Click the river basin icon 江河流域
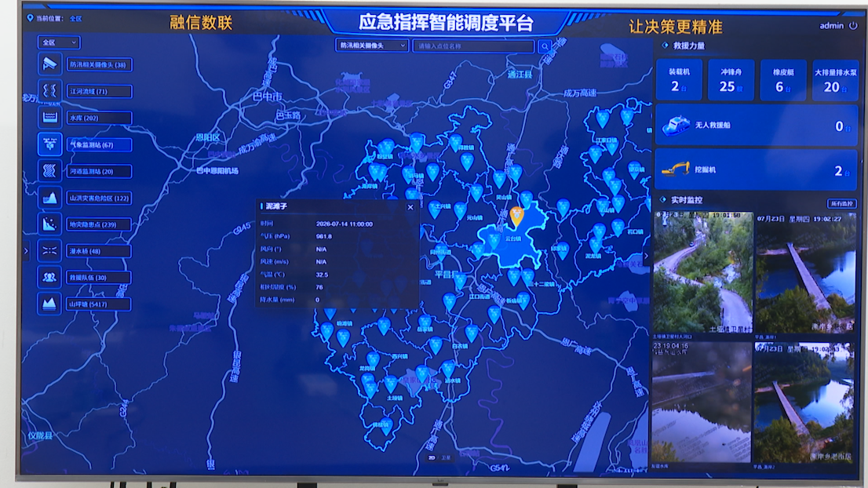 tap(49, 91)
